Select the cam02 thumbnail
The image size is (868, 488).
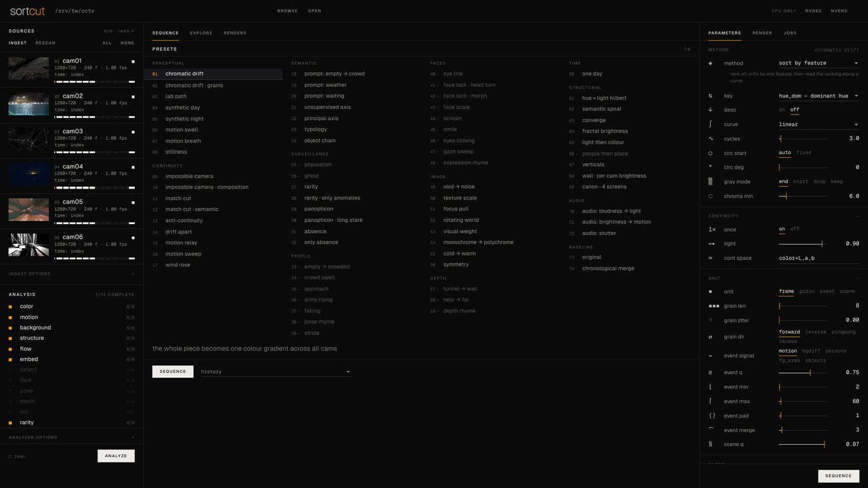pyautogui.click(x=29, y=104)
